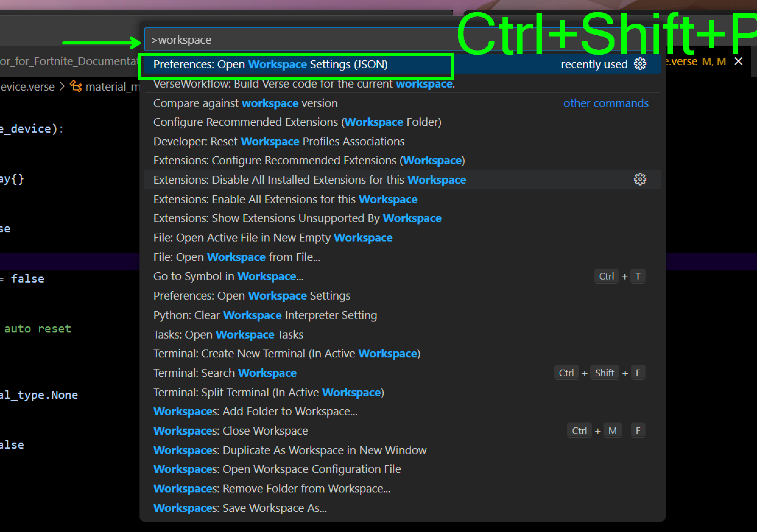Click gear icon beside Disable All Installed Extensions
The width and height of the screenshot is (757, 532).
click(640, 179)
